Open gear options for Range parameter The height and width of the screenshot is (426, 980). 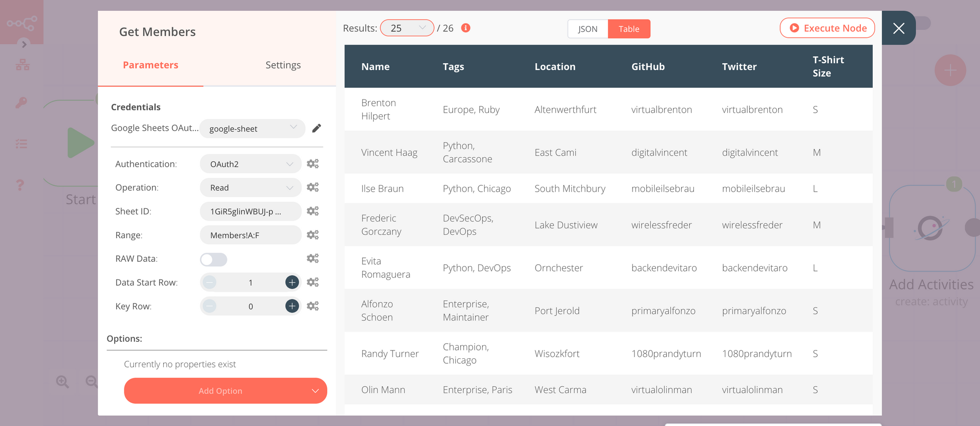(313, 234)
